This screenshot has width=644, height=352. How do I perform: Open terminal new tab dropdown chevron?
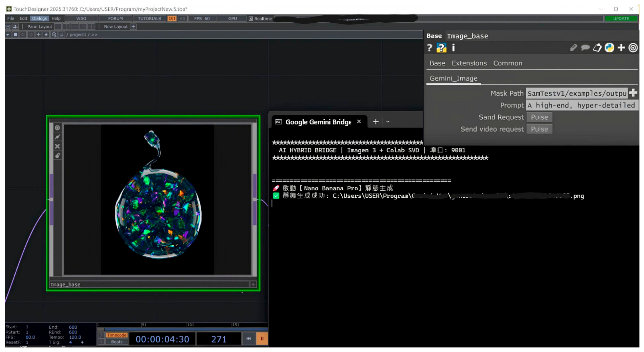pyautogui.click(x=388, y=122)
